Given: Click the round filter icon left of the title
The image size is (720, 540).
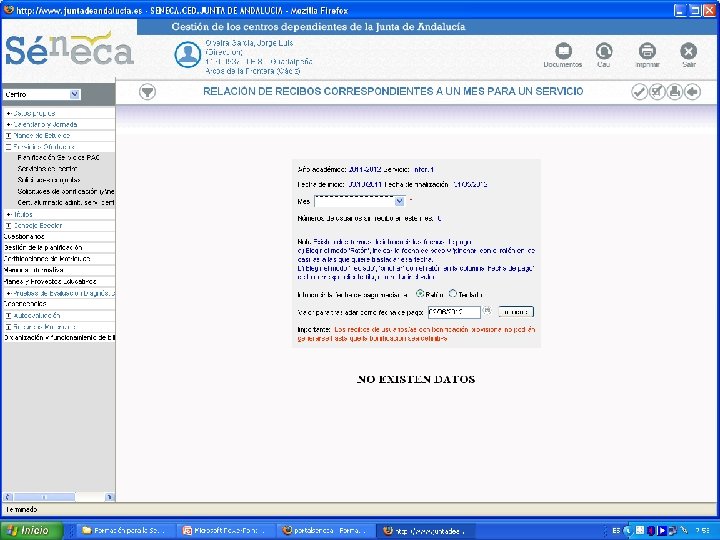Looking at the screenshot, I should (147, 92).
